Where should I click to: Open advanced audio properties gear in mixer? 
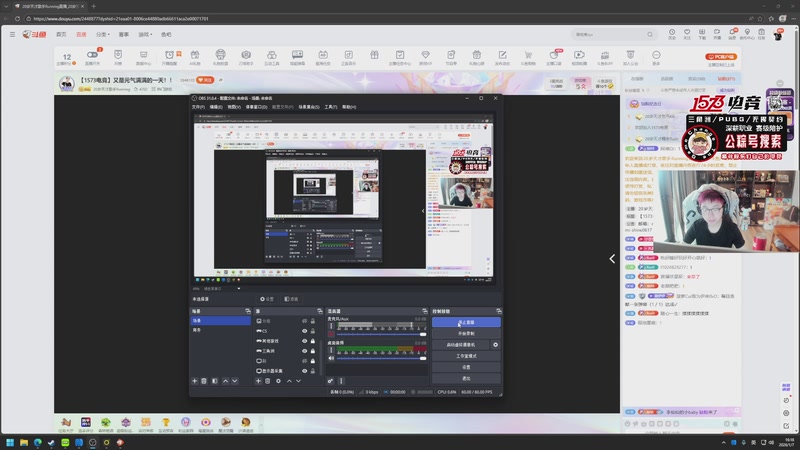[330, 381]
